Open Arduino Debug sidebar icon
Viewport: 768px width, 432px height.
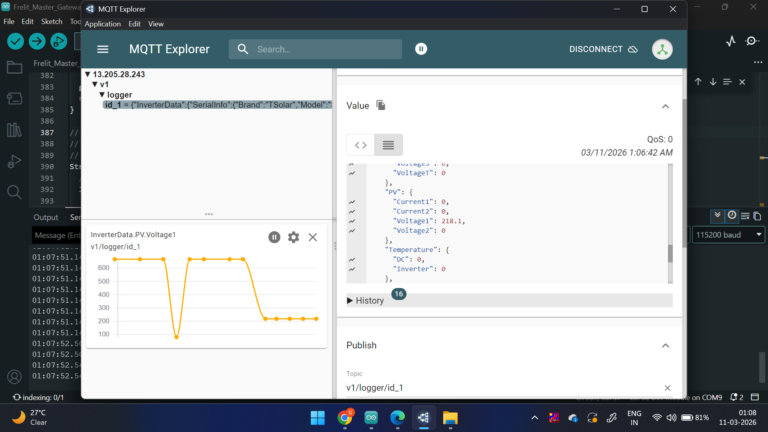[14, 161]
